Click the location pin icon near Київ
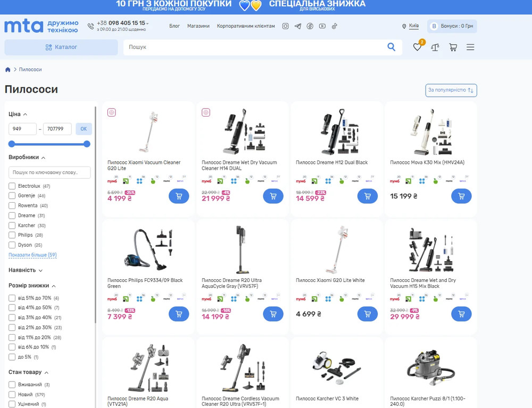The height and width of the screenshot is (408, 532). point(404,27)
